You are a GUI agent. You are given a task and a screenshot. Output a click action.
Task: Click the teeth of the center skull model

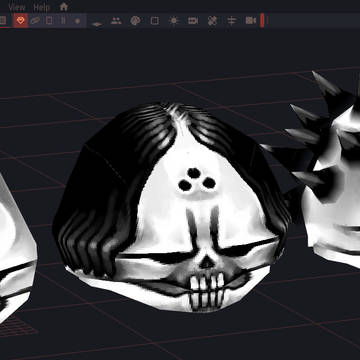(207, 290)
